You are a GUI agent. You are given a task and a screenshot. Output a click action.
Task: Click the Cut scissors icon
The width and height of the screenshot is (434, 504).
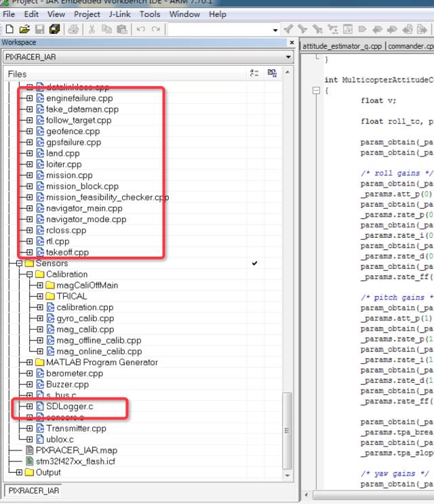(92, 29)
